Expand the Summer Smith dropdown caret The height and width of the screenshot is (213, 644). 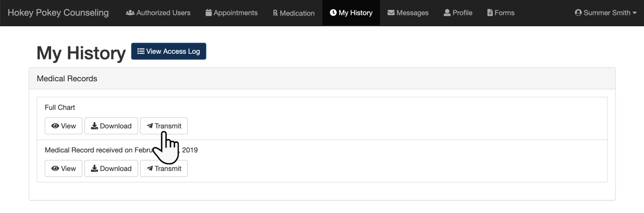coord(634,13)
